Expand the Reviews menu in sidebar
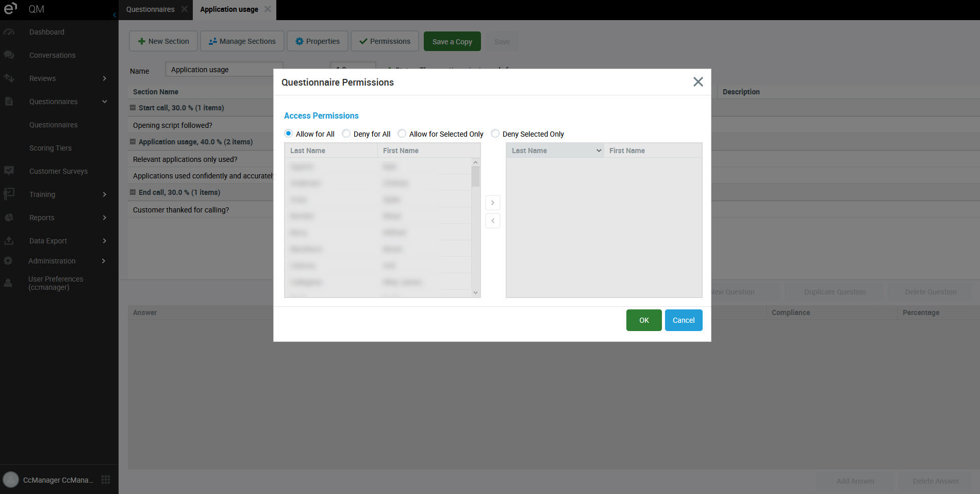 tap(105, 78)
